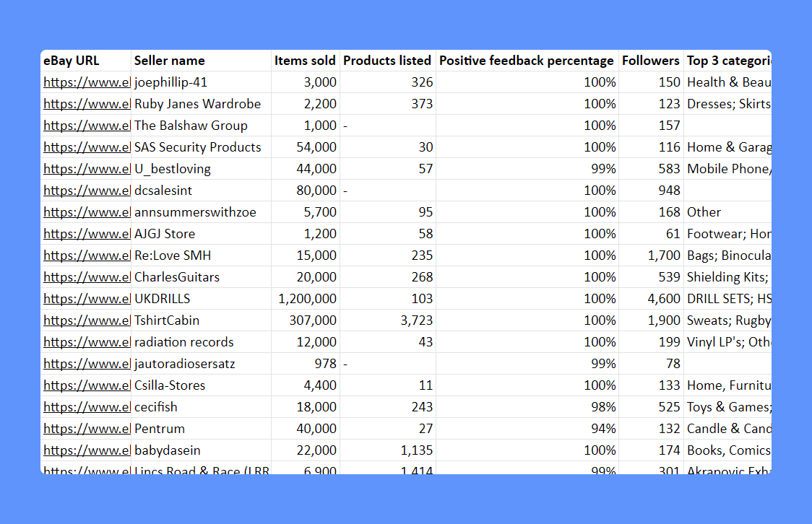
Task: Click the eBay URL link for TshirtCabin
Action: [86, 320]
